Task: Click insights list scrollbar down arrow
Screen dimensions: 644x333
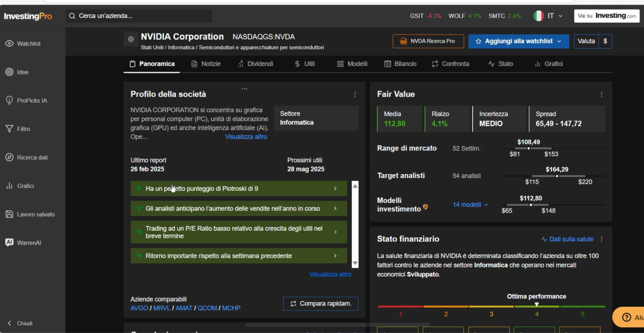Action: point(356,263)
